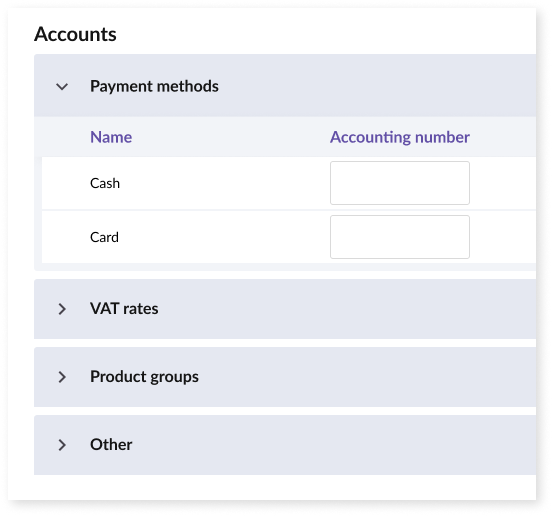
Task: Collapse the Payment methods chevron arrow
Action: (x=62, y=86)
